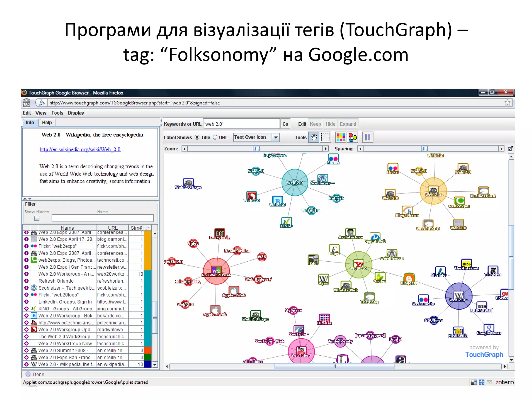Click the Zoom slider left arrow
The width and height of the screenshot is (532, 399).
click(x=184, y=149)
